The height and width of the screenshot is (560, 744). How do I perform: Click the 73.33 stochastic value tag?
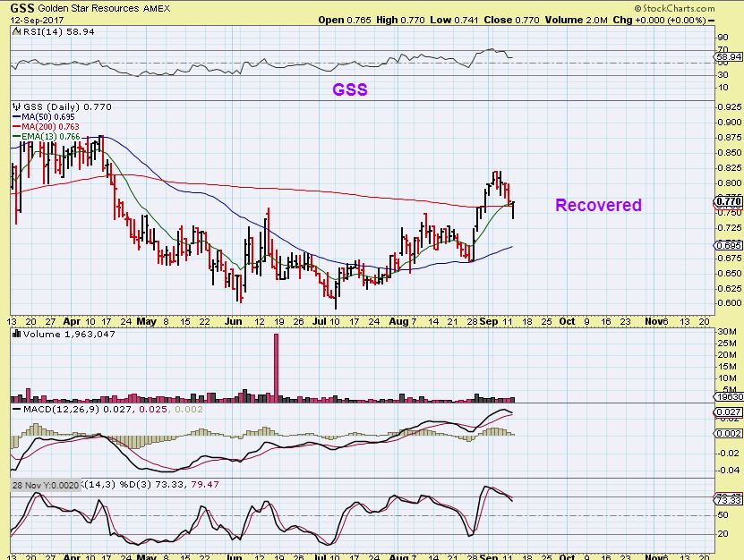click(x=729, y=500)
